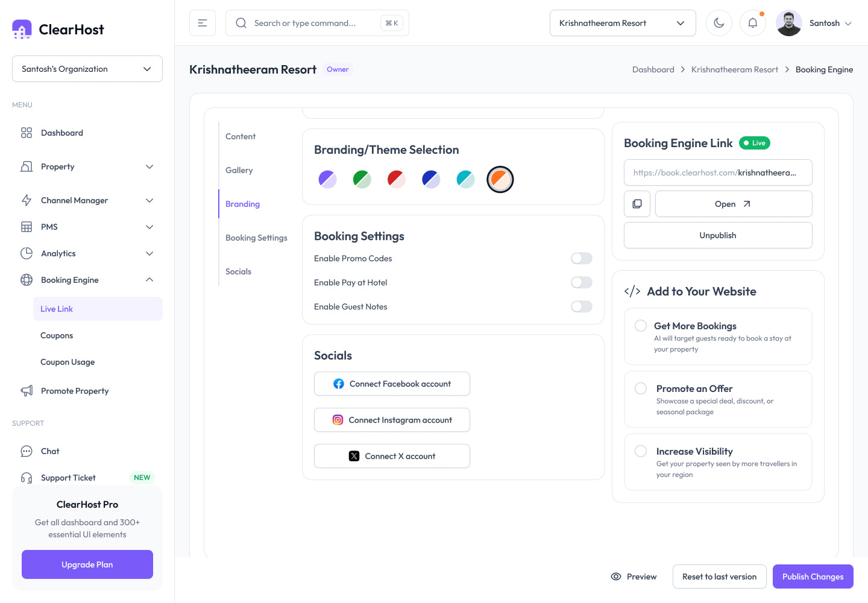Click Santosh profile avatar
Viewport: 868px width, 603px height.
click(x=789, y=23)
